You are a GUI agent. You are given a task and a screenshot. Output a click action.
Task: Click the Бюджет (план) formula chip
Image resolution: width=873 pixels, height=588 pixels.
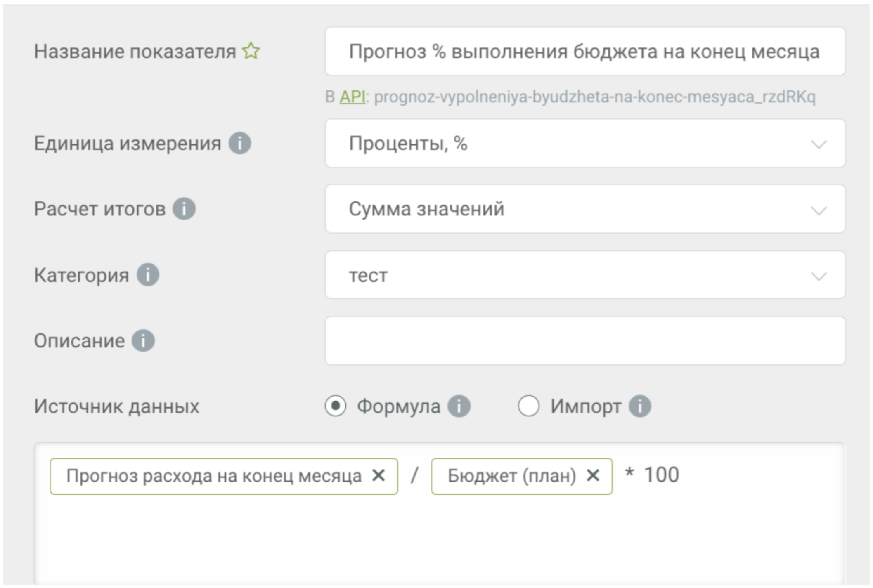pyautogui.click(x=511, y=476)
